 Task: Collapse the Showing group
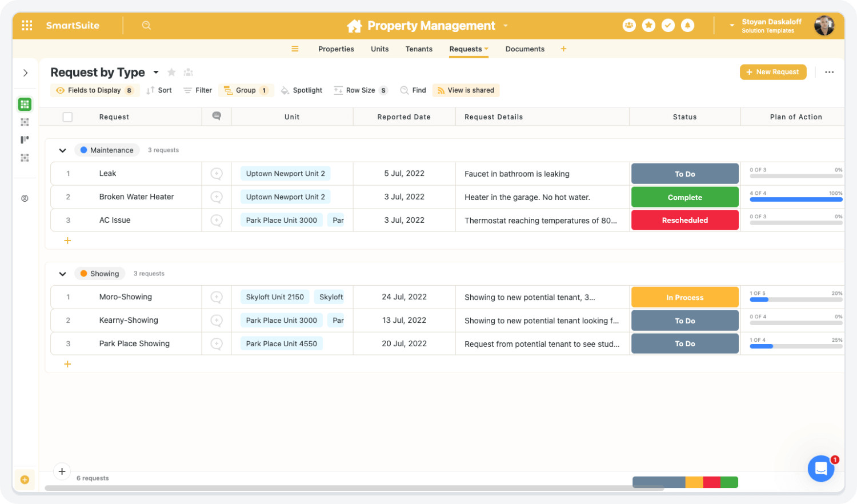click(x=62, y=274)
